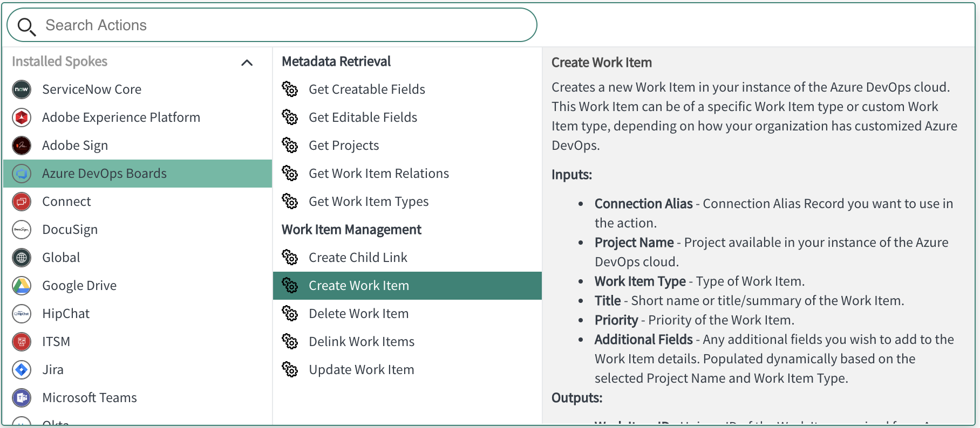Open the Get Work Item Relations action
This screenshot has height=428, width=980.
(378, 174)
